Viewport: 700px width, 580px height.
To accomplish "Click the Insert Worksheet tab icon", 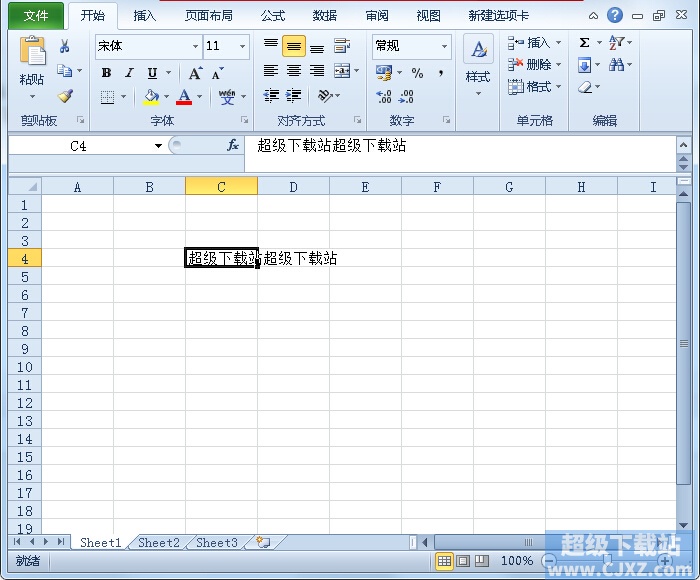I will (x=262, y=542).
